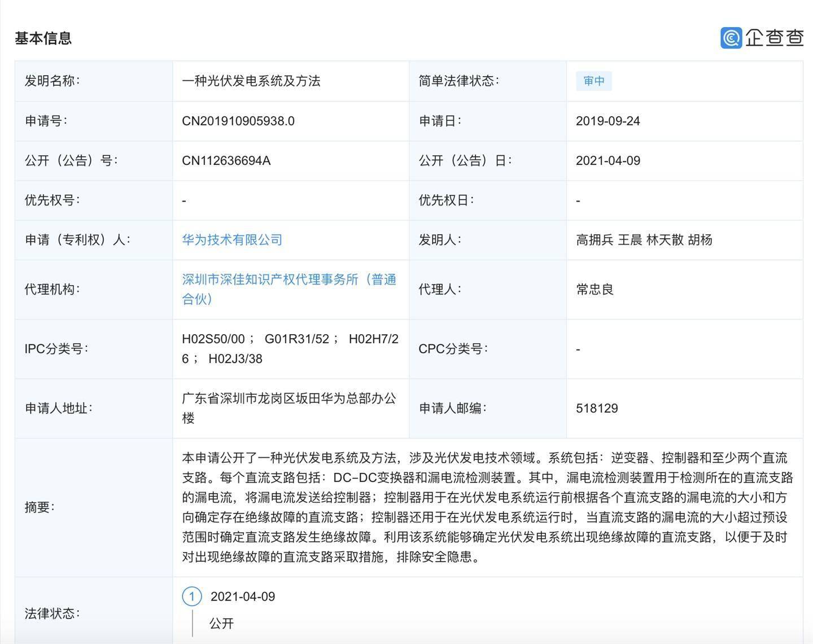Select the 公开 status entry in timeline

[x=221, y=624]
